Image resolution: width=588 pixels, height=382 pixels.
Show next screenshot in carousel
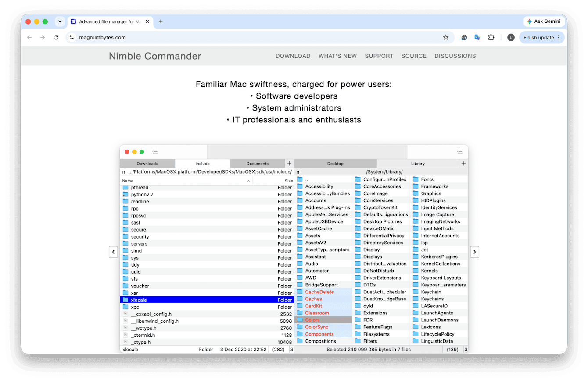[475, 252]
